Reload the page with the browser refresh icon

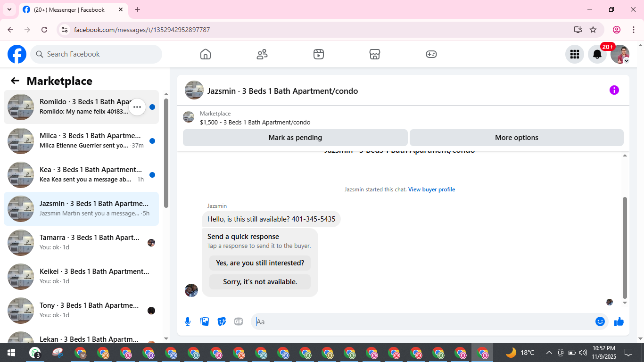[44, 30]
